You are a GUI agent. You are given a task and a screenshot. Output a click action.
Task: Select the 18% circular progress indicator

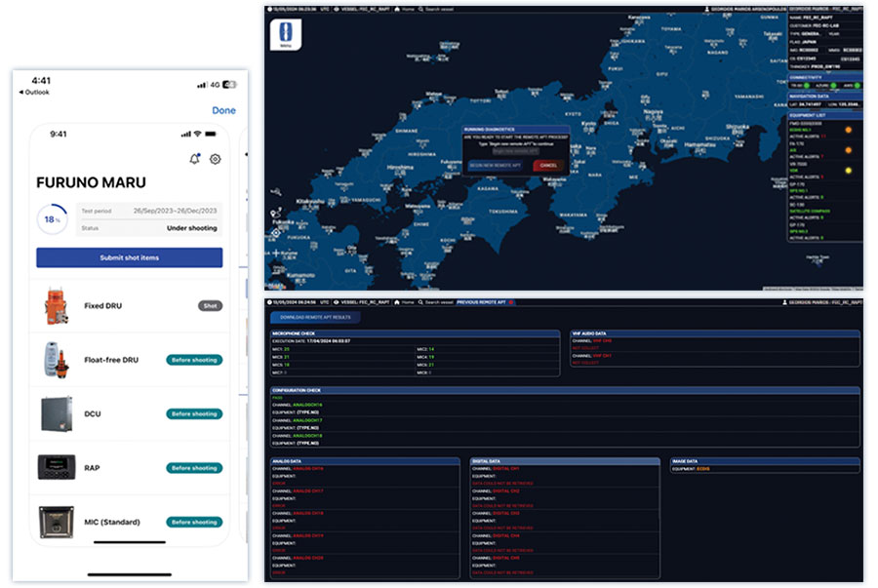53,219
